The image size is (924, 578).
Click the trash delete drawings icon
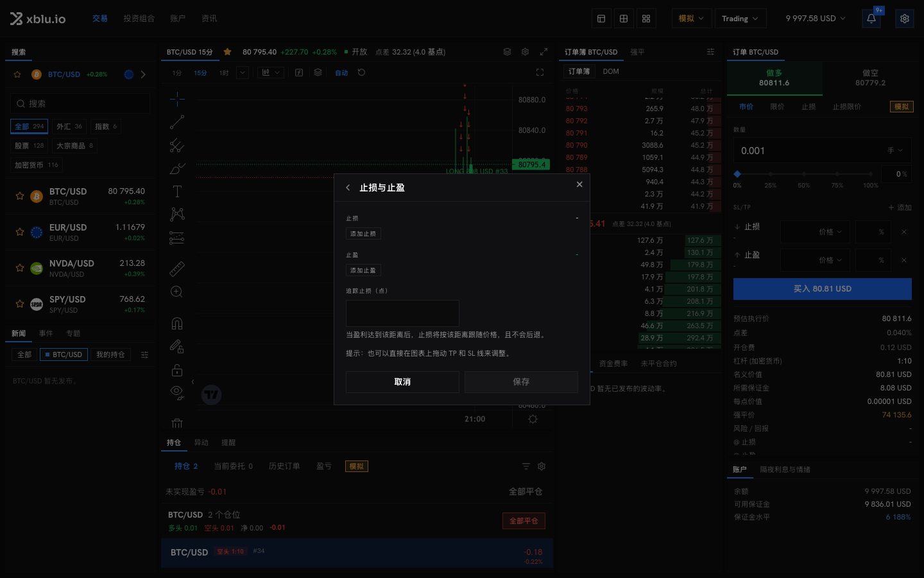point(177,423)
